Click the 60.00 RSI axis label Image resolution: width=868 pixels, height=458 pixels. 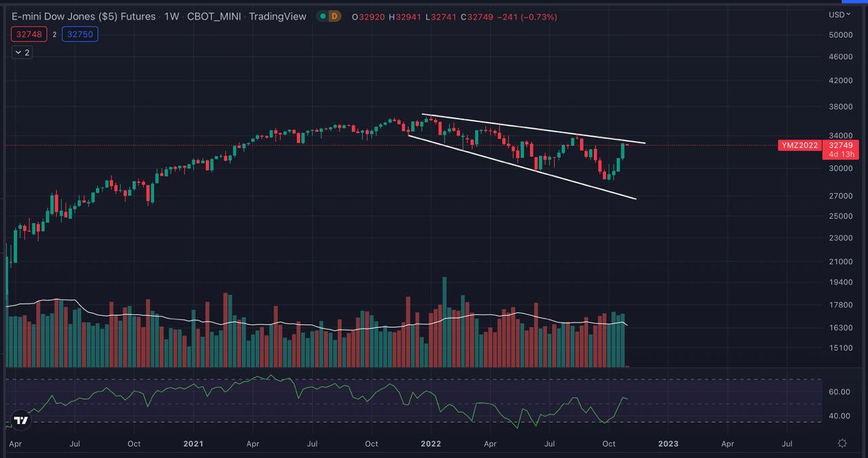(x=840, y=392)
